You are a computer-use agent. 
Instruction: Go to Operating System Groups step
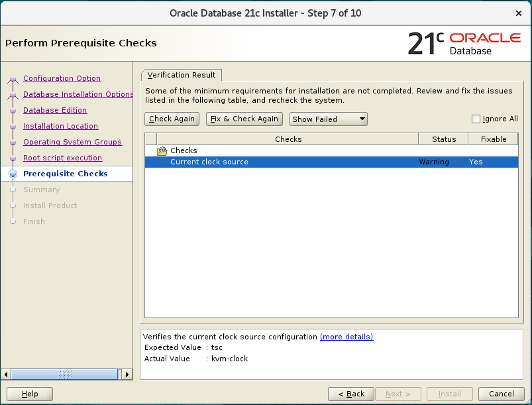tap(72, 143)
